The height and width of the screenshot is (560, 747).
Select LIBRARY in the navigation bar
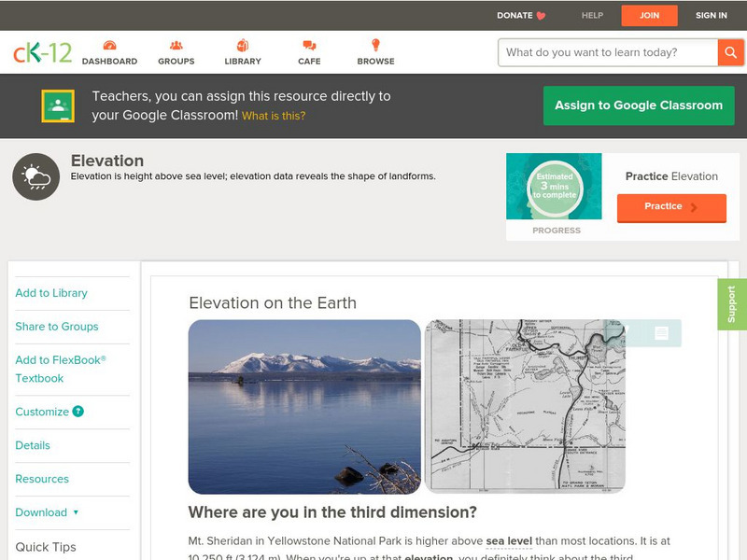[x=243, y=61]
